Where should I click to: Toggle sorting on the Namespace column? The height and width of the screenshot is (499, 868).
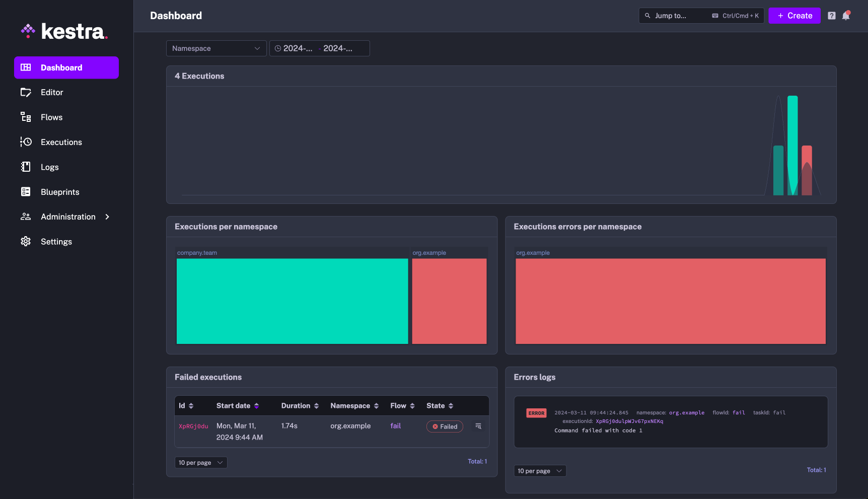(377, 405)
